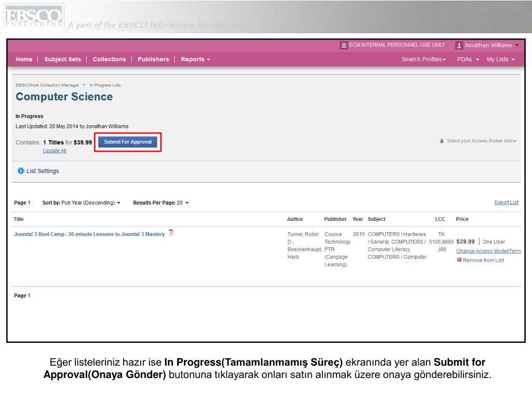Change Results Per Page dropdown

pos(161,203)
